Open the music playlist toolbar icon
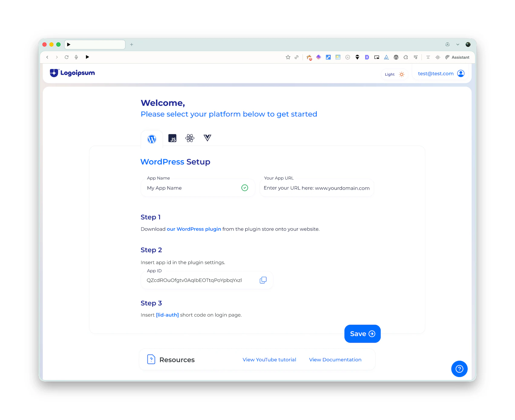 (x=415, y=57)
